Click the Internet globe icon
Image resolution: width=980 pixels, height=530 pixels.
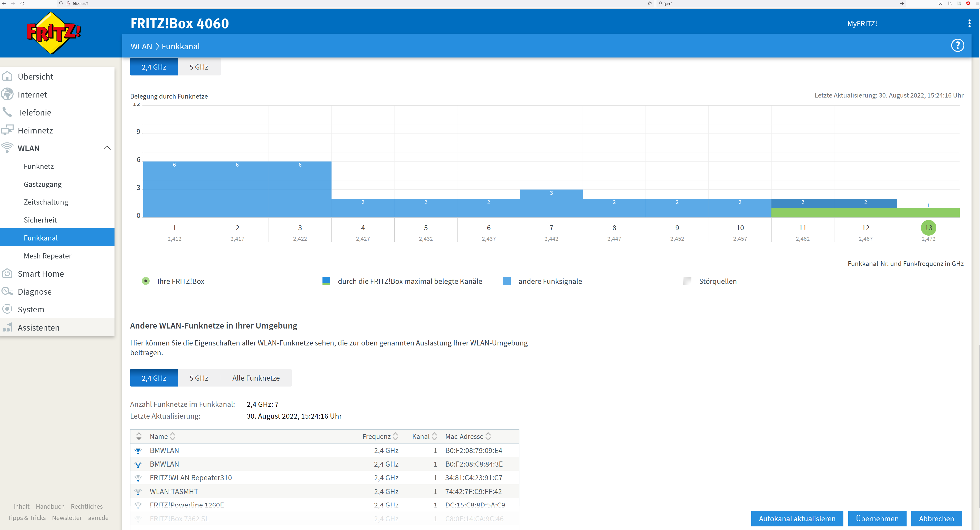7,94
